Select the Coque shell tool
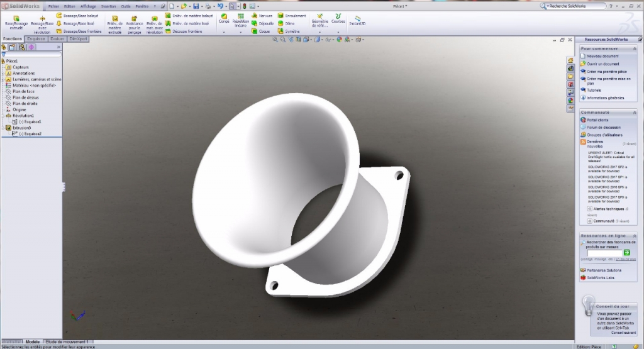 tap(261, 31)
